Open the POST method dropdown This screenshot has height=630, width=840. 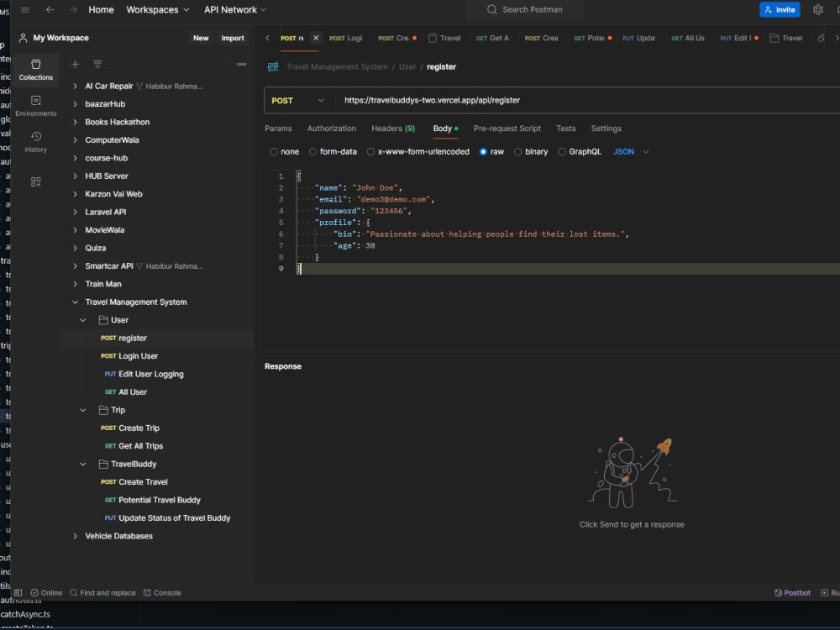pos(298,101)
